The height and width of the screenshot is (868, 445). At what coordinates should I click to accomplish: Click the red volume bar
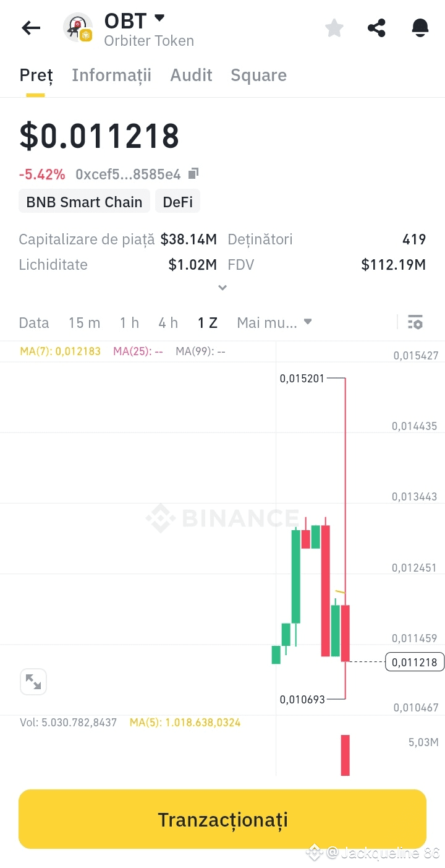coord(345,755)
